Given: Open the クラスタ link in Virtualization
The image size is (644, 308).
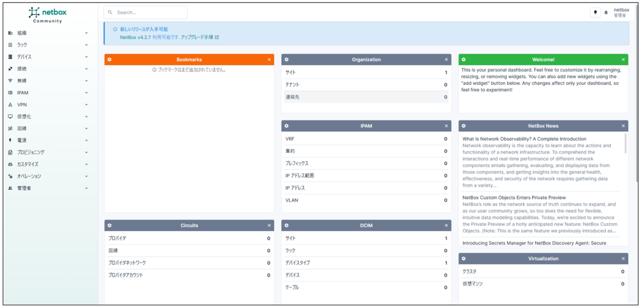Looking at the screenshot, I should click(469, 272).
